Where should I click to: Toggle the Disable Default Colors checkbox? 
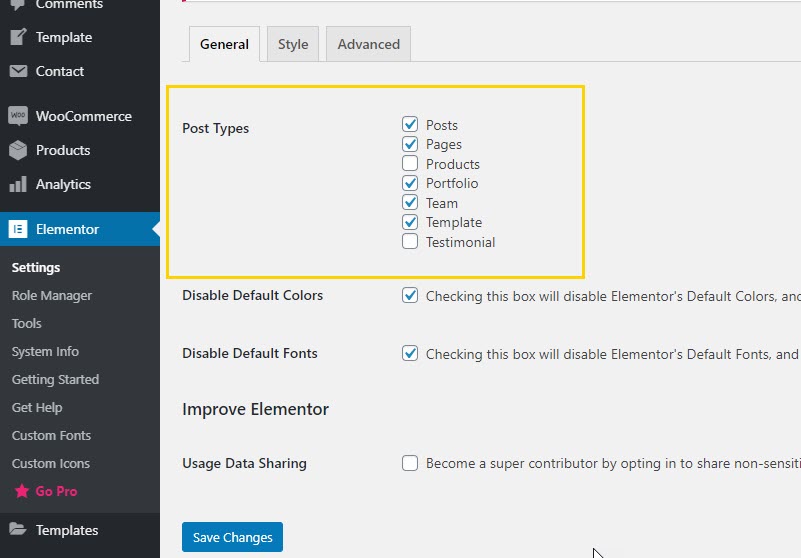pos(410,295)
